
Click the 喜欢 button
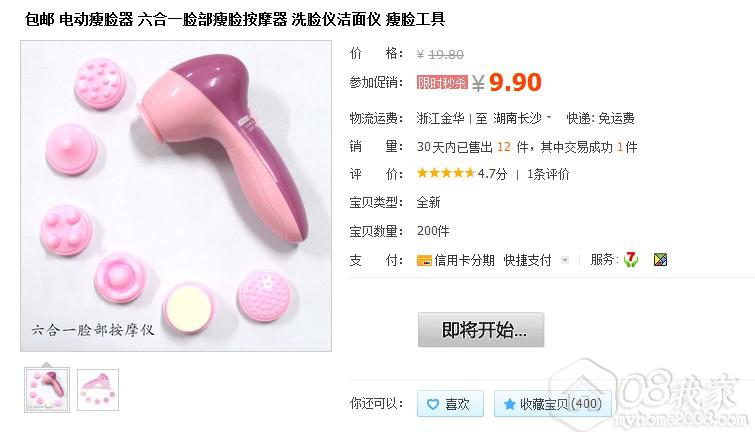click(450, 404)
